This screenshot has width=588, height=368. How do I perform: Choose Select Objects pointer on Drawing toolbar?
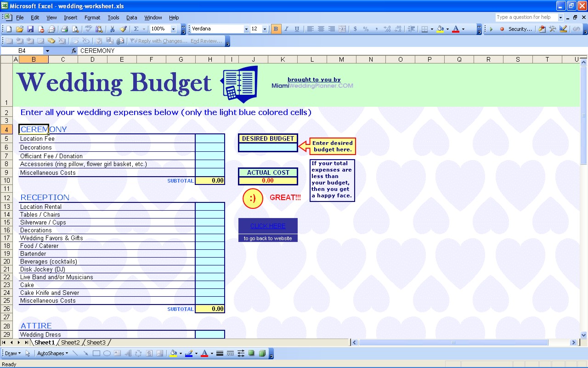point(28,353)
